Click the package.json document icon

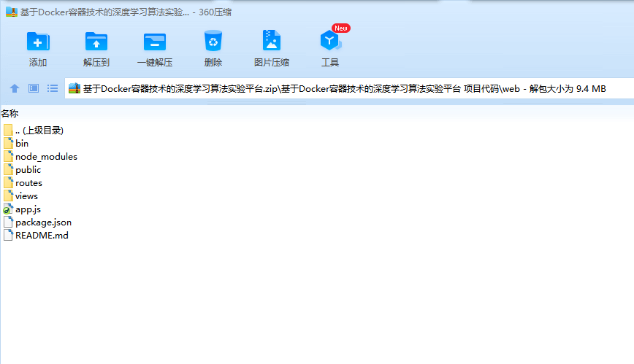pos(8,222)
